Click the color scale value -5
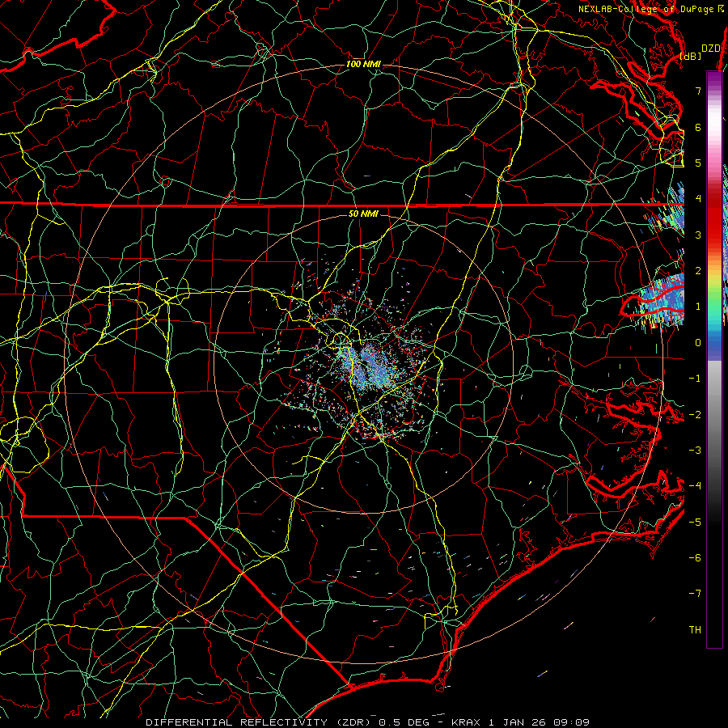The image size is (728, 728). (x=695, y=523)
